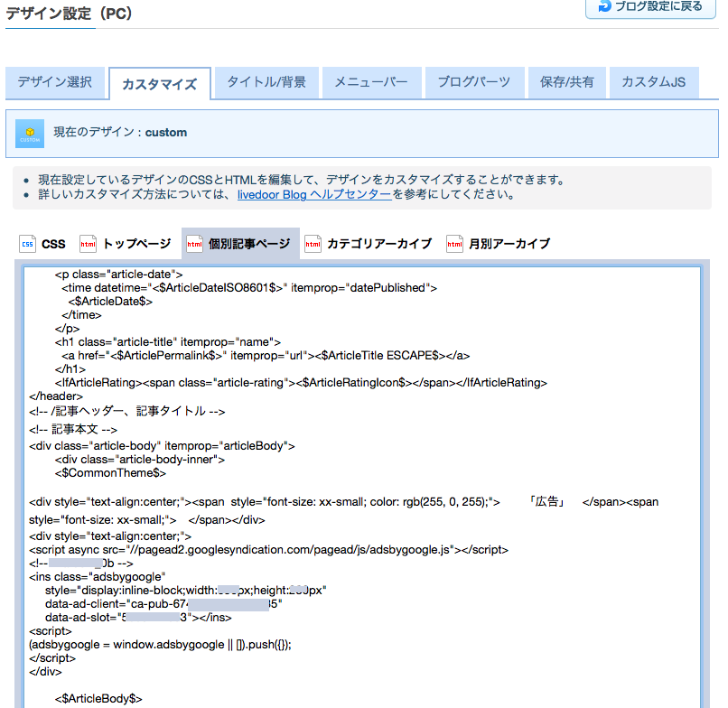The image size is (728, 708).
Task: Click the デザイン設定 (PC) page heading
Action: [70, 14]
